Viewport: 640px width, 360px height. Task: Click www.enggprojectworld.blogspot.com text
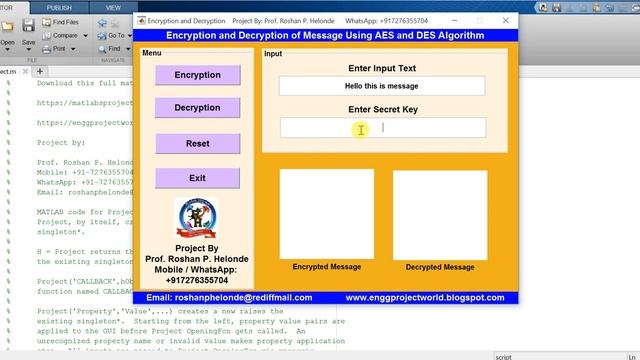coord(425,298)
